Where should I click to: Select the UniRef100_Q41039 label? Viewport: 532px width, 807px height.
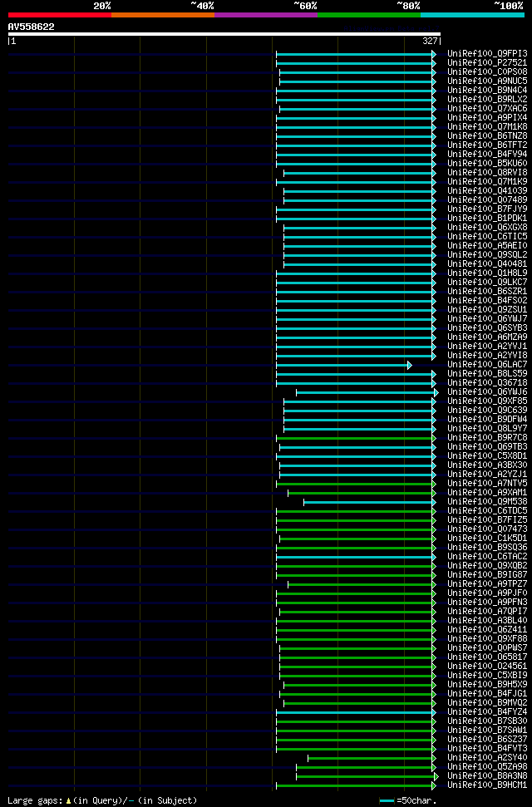coord(487,191)
